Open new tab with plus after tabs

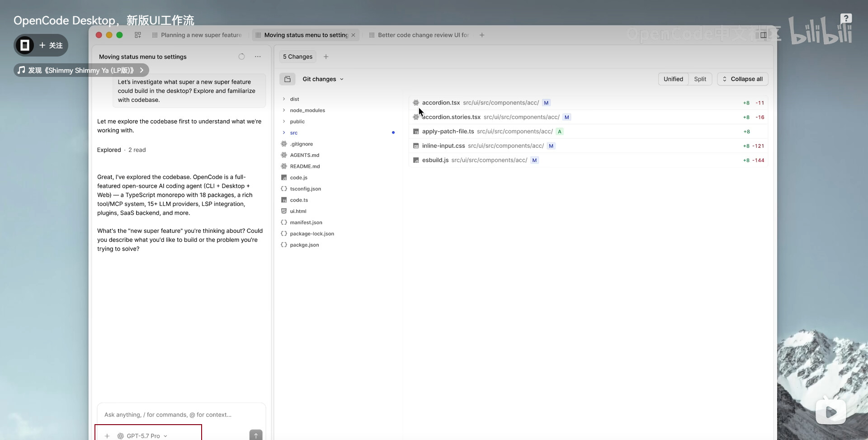(482, 35)
